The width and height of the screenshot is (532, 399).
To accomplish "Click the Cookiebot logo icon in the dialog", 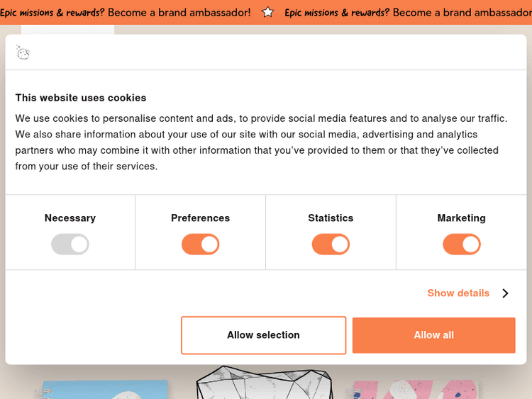I will pos(23,53).
